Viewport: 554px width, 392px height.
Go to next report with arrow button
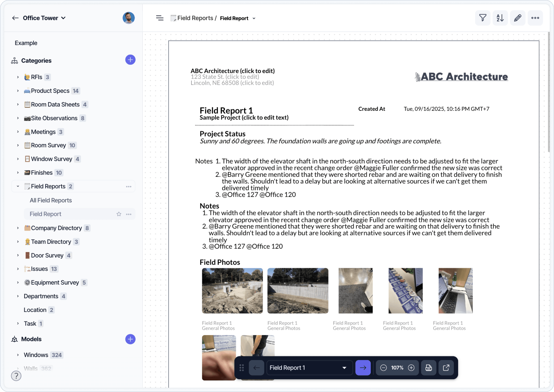tap(363, 368)
